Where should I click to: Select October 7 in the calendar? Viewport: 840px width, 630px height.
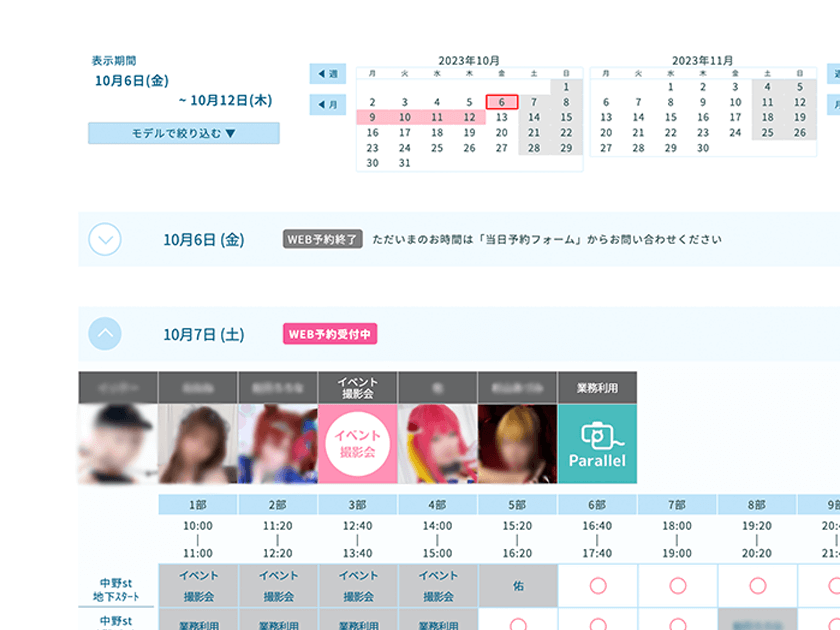point(534,102)
